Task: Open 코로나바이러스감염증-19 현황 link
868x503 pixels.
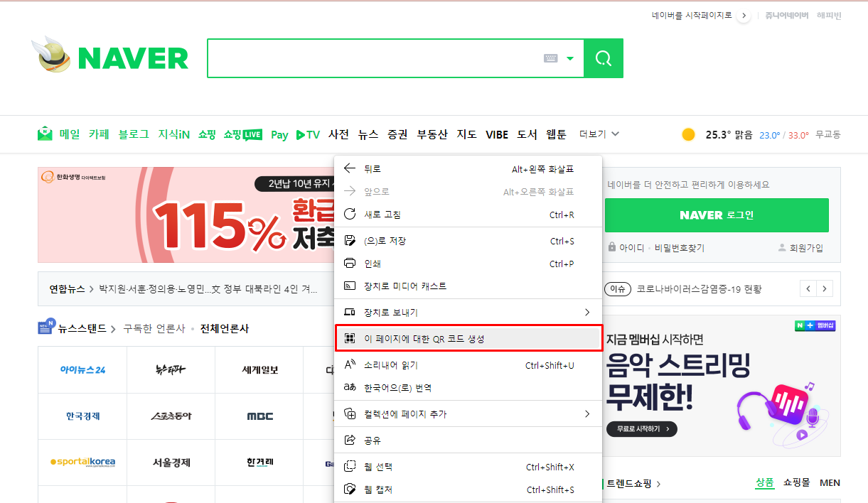Action: point(699,289)
